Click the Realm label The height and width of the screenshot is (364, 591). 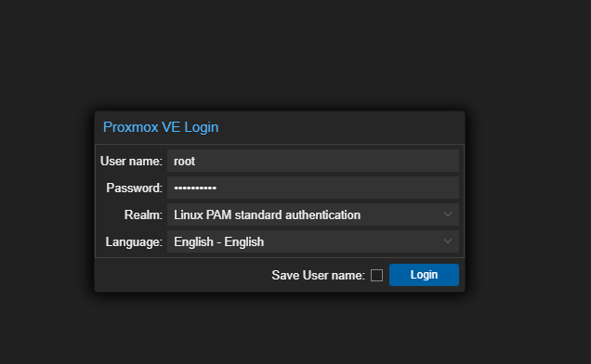[143, 214]
